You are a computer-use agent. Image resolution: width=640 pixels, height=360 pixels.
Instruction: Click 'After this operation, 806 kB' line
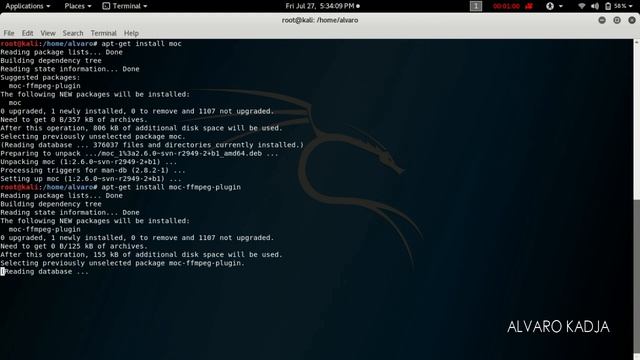point(141,128)
